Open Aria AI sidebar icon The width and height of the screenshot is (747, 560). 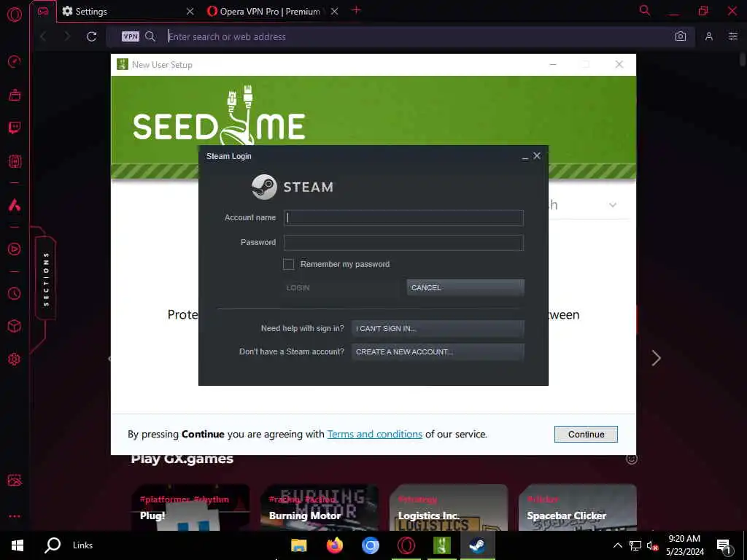click(x=15, y=205)
